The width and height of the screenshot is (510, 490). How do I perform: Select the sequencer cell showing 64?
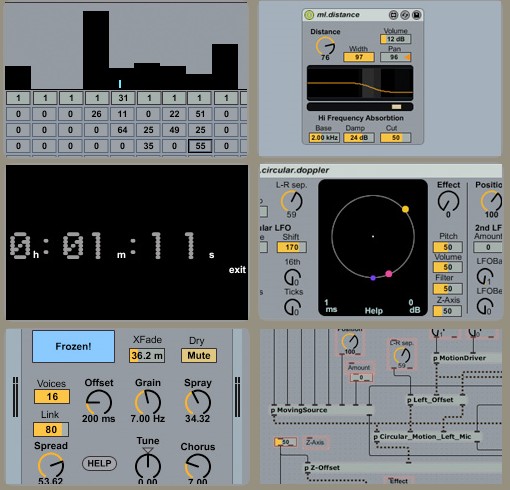(x=122, y=130)
